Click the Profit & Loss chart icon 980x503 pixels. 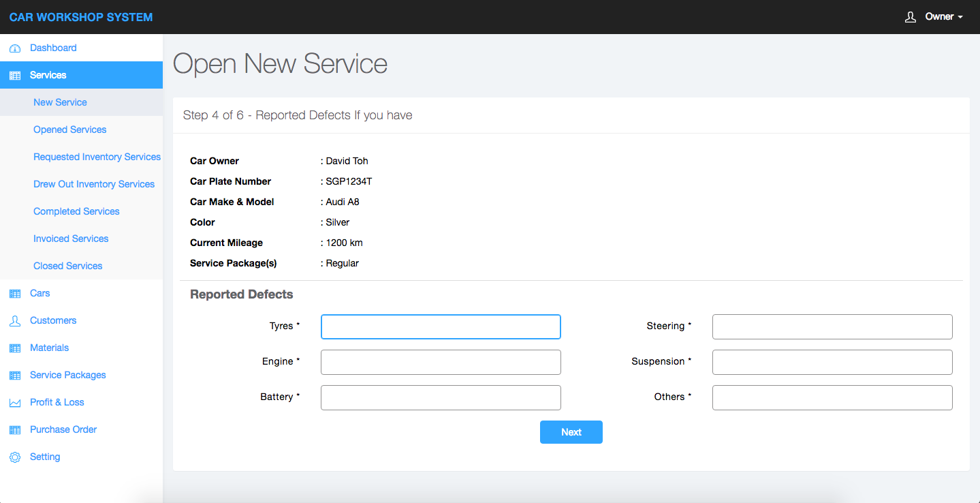click(15, 403)
